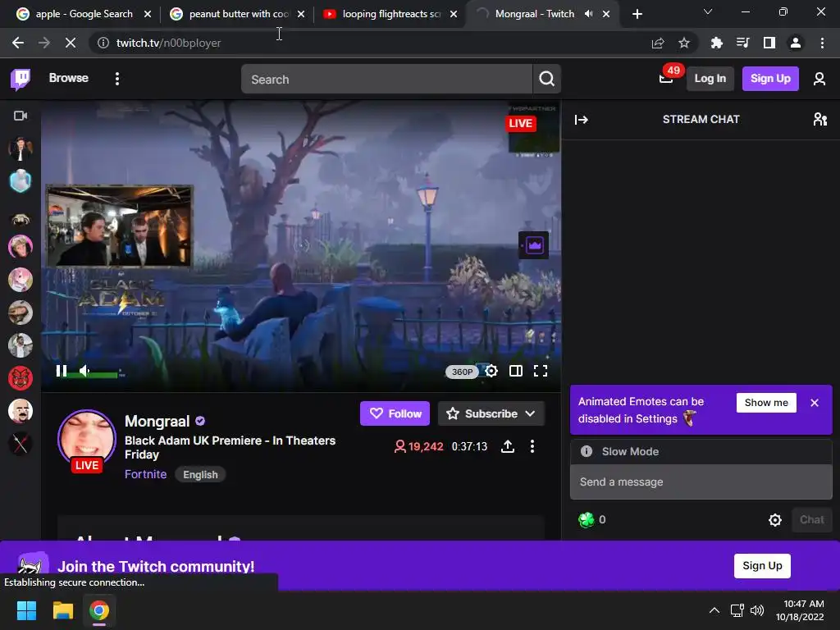Open a new browser tab
Image resolution: width=840 pixels, height=630 pixels.
637,15
